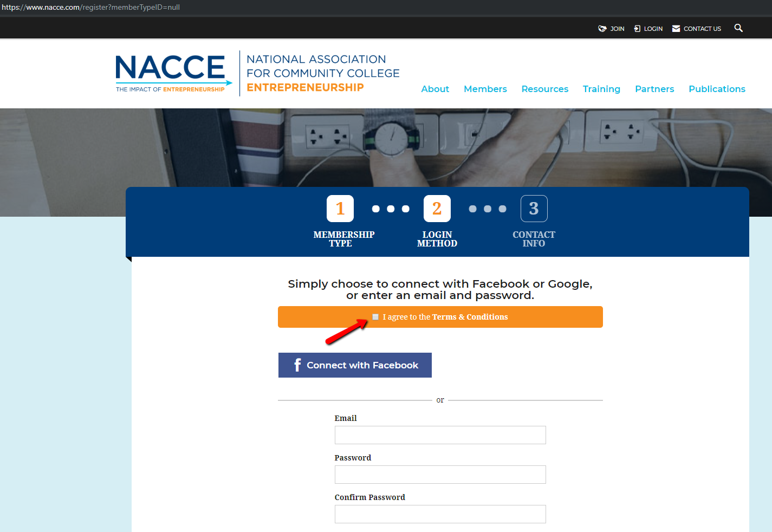Open site search with magnifier icon
Viewport: 772px width, 532px height.
point(738,28)
